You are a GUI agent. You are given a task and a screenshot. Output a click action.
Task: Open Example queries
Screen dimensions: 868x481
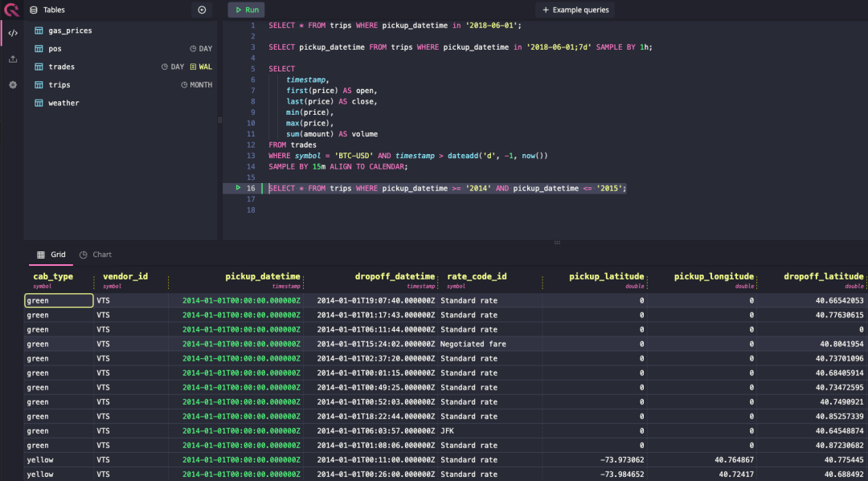(575, 10)
